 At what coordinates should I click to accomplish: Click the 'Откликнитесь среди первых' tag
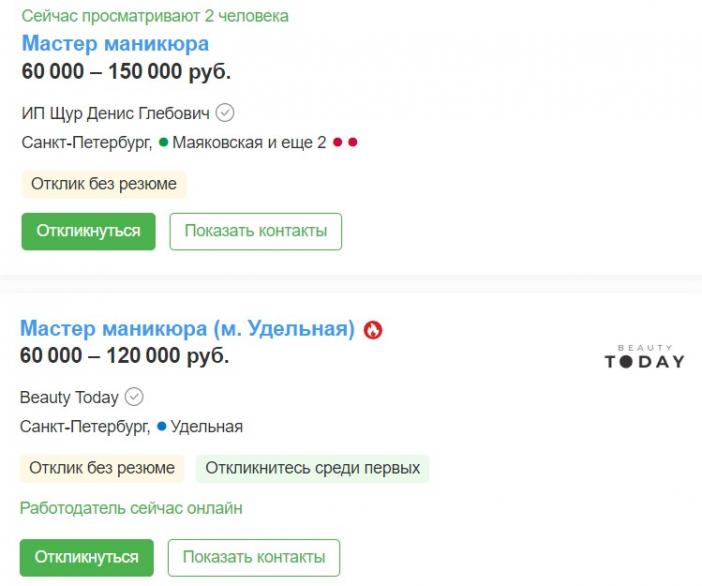pos(312,468)
